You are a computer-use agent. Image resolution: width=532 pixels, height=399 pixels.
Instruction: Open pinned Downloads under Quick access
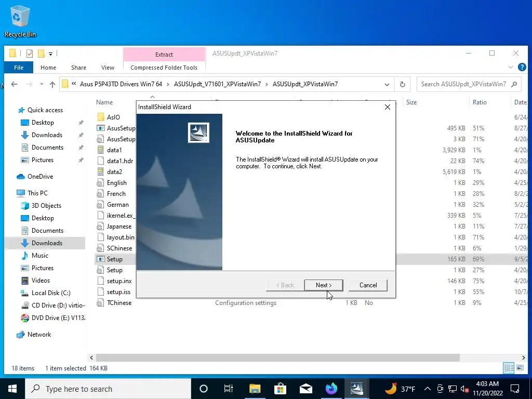coord(47,135)
